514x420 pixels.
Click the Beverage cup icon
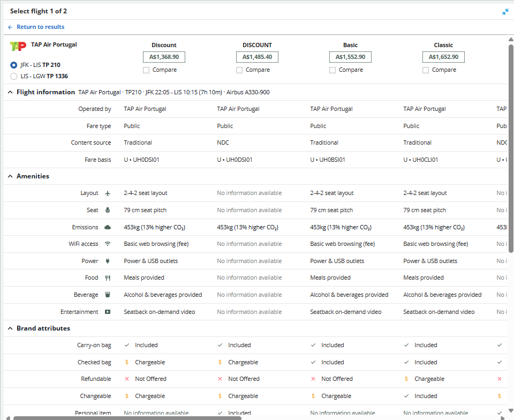pos(108,295)
